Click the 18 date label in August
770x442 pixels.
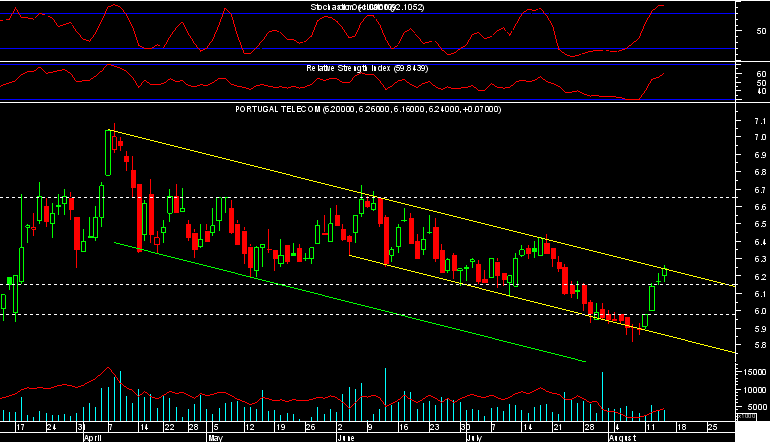pyautogui.click(x=682, y=427)
